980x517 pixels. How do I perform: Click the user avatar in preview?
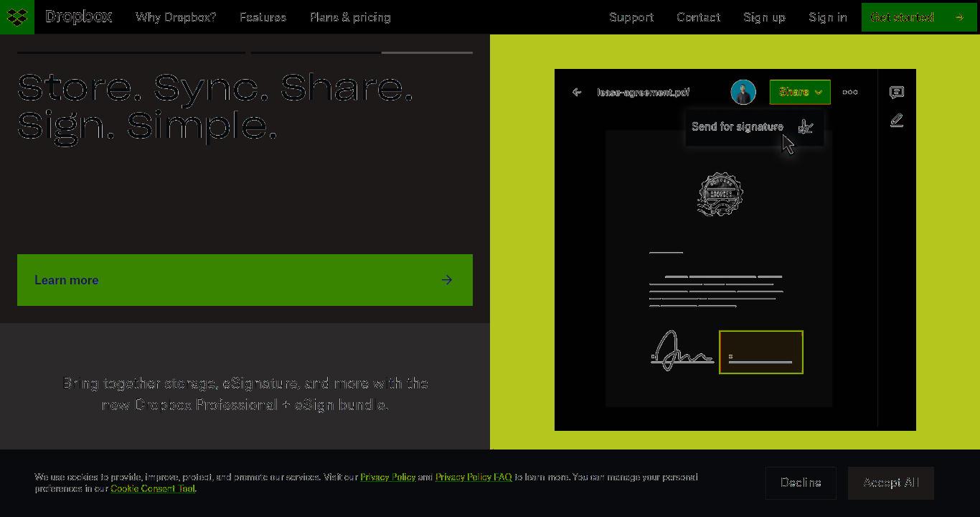(x=743, y=92)
